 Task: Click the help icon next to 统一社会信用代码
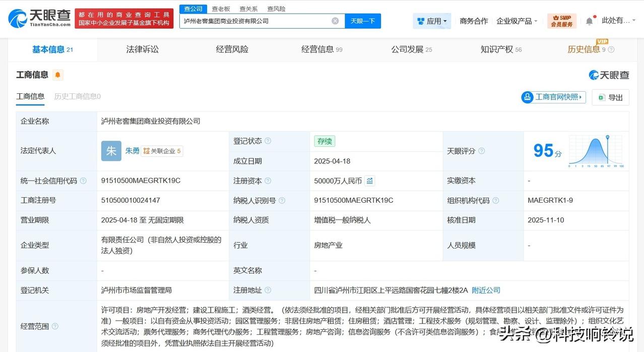click(x=83, y=181)
